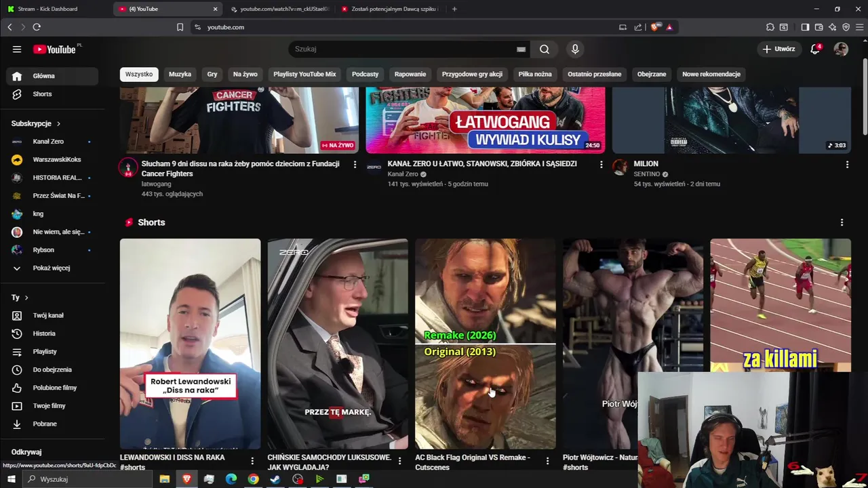Viewport: 868px width, 488px height.
Task: Open the browser extensions puzzle icon
Action: (x=770, y=27)
